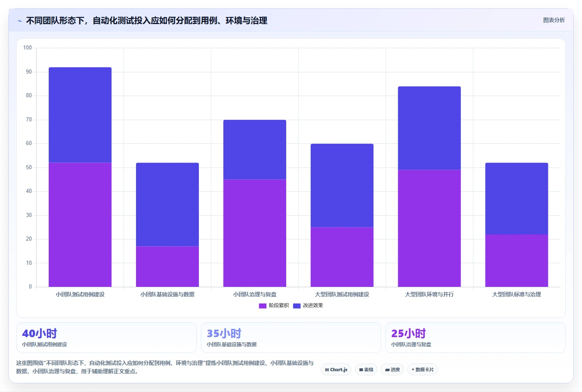Screen dimensions: 582x392
Task: Click the purple segment of 大型团队环境与并行 bar
Action: tap(429, 228)
